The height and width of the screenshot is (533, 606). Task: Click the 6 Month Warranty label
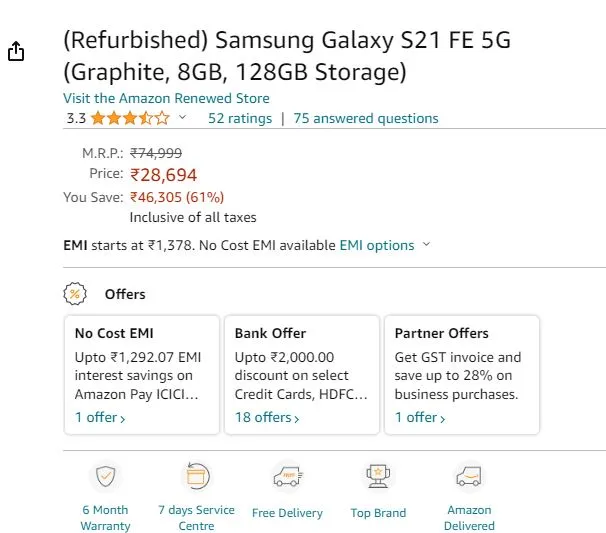tap(105, 518)
